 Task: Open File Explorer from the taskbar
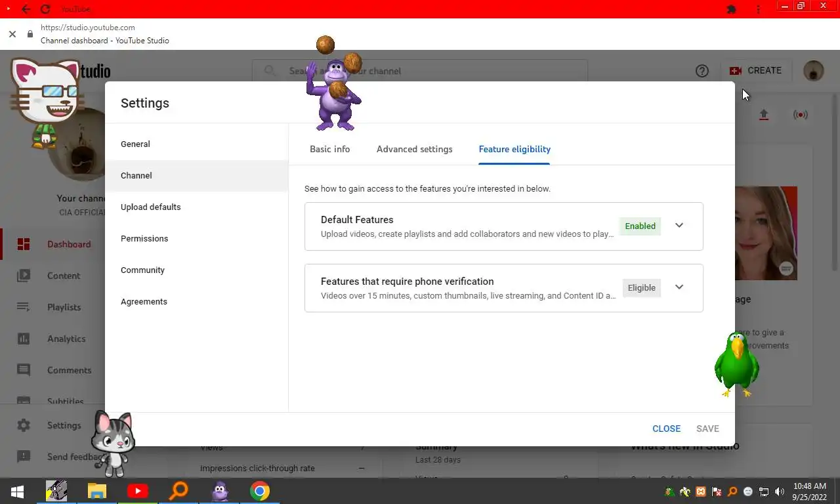97,491
